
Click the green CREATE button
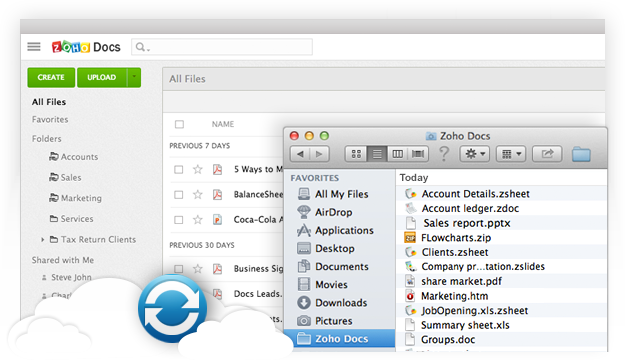click(x=51, y=77)
